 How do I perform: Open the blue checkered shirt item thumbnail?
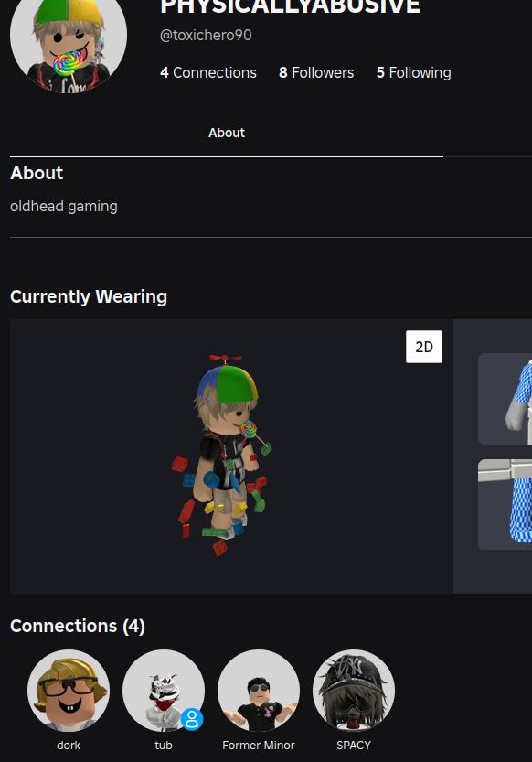pos(505,399)
